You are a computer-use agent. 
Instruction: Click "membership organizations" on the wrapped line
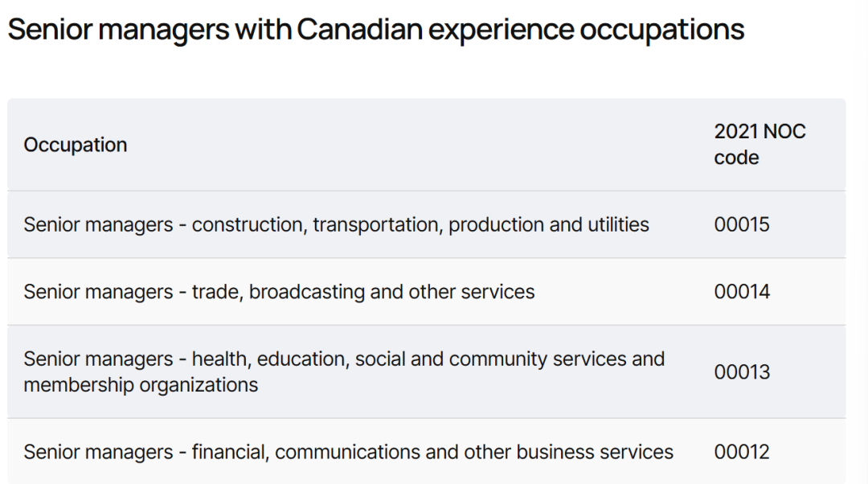[x=141, y=385]
